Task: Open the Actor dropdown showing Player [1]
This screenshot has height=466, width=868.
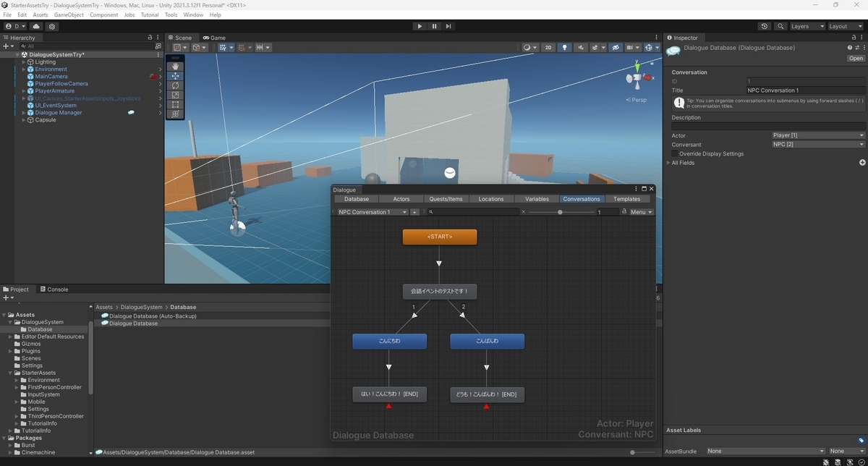Action: 817,135
